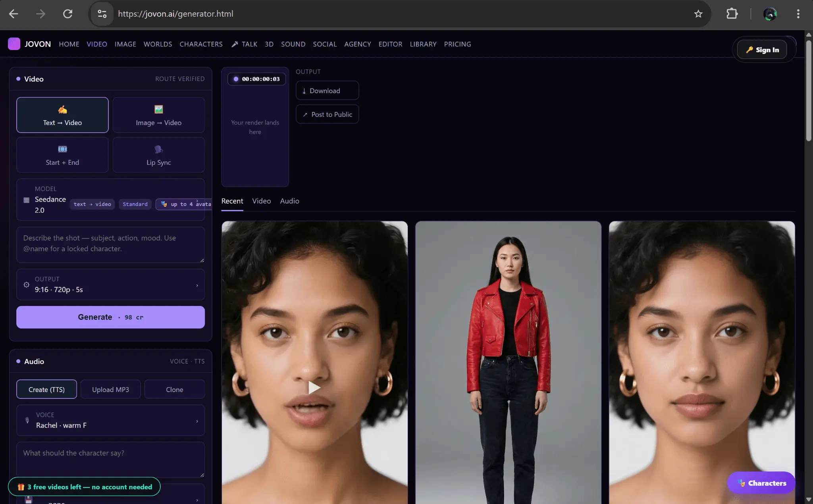Open Chrome three-dot menu

tap(798, 14)
